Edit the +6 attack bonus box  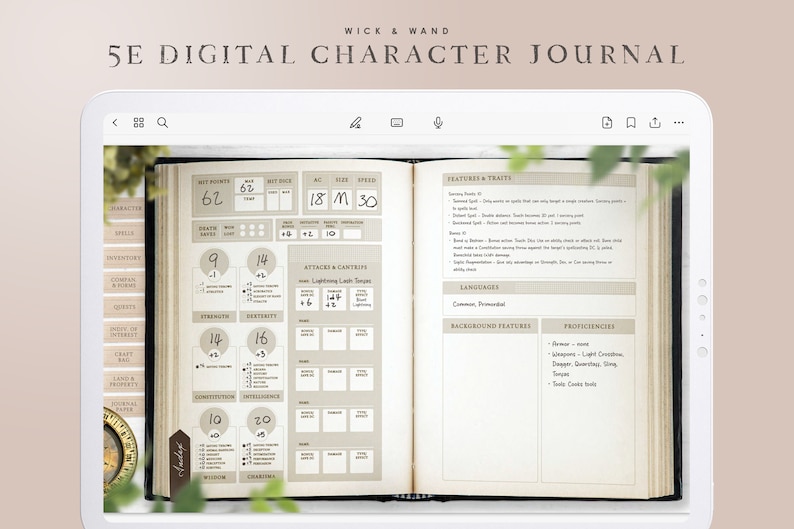pyautogui.click(x=307, y=299)
